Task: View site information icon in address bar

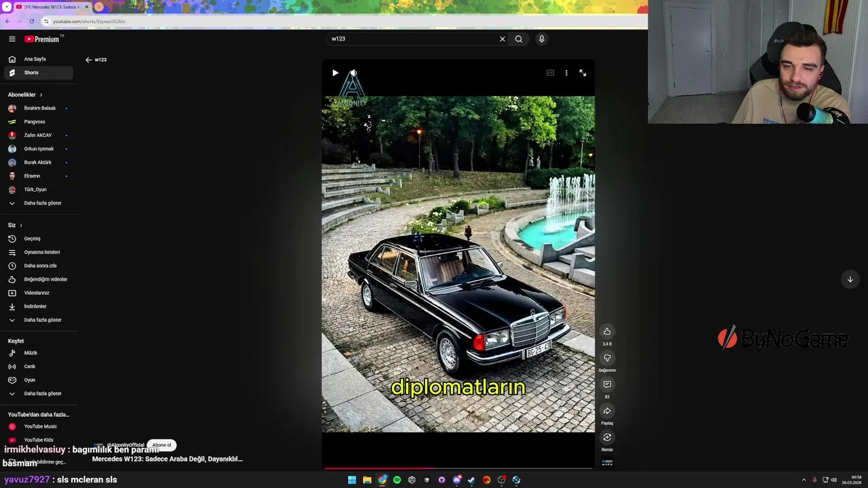Action: (46, 22)
